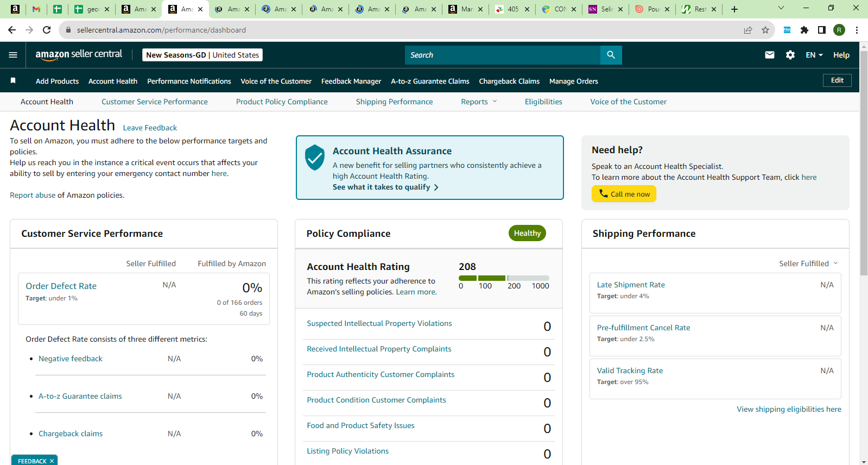Image resolution: width=868 pixels, height=465 pixels.
Task: Click the bookmark flag icon in nav bar
Action: point(13,80)
